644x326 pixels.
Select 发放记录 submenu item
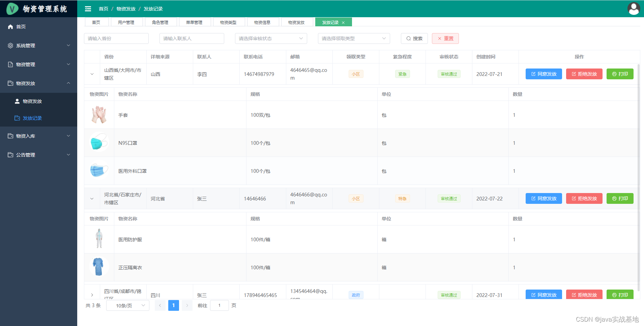click(38, 118)
